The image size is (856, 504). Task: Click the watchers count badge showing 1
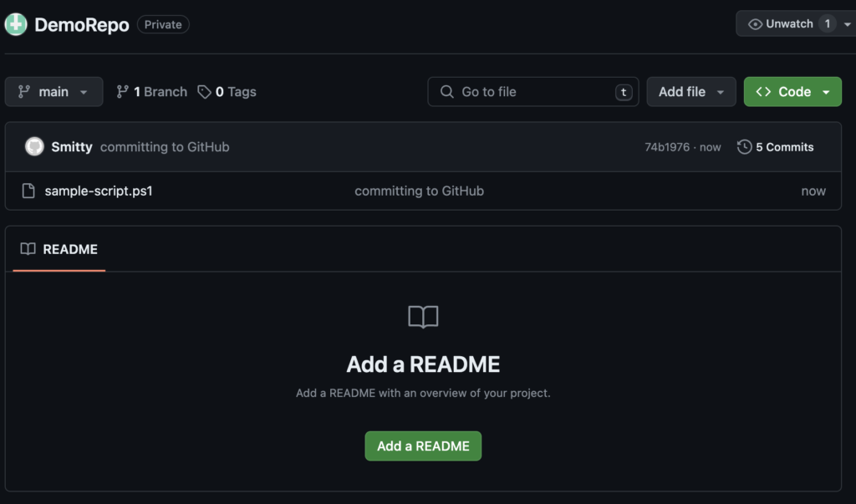coord(828,24)
